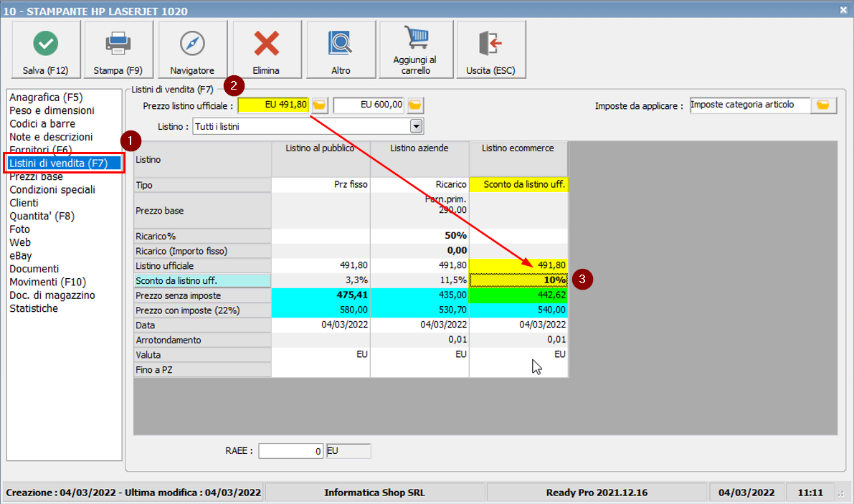The width and height of the screenshot is (854, 504).
Task: Click the 475,41 price without taxes cell
Action: point(321,295)
